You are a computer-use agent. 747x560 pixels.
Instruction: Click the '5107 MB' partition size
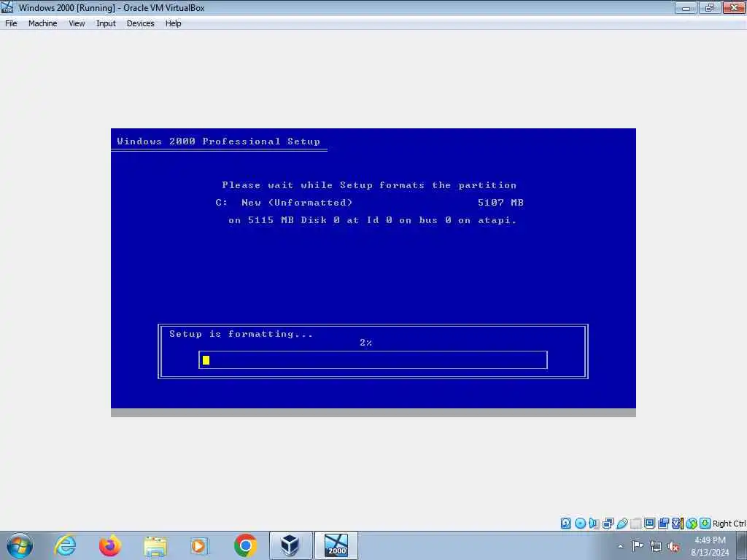point(500,203)
